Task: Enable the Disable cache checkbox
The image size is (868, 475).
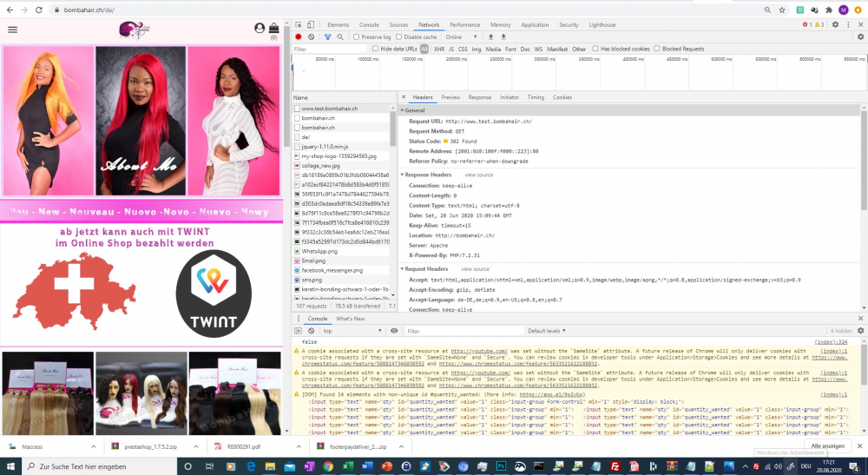Action: pos(398,37)
